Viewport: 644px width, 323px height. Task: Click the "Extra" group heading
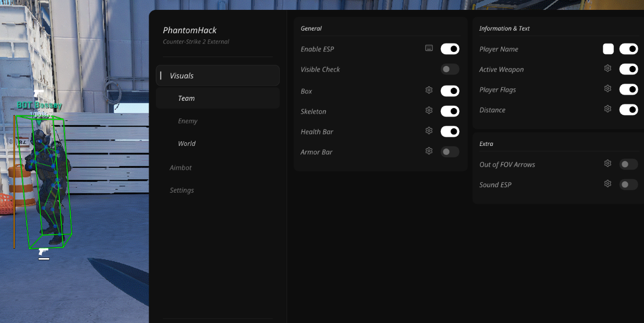(486, 144)
